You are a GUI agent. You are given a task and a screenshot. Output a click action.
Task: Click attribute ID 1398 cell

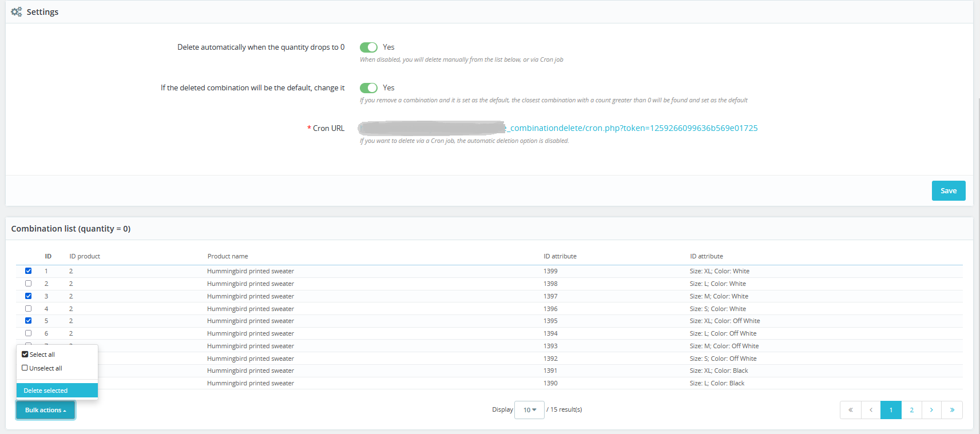tap(550, 284)
